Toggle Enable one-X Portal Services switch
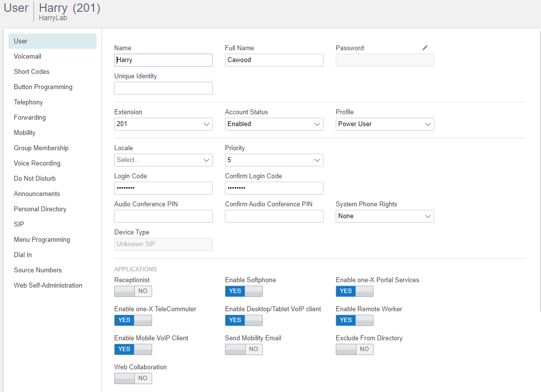This screenshot has height=392, width=541. tap(354, 291)
